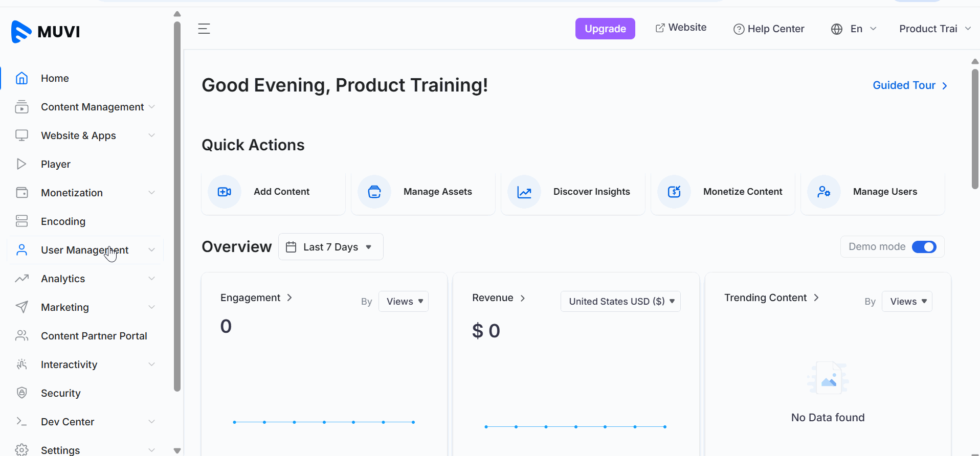Click the Monetize Content quick action label
This screenshot has width=980, height=456.
(x=743, y=192)
